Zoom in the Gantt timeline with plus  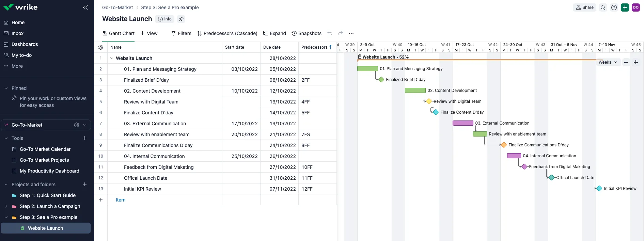pyautogui.click(x=635, y=62)
